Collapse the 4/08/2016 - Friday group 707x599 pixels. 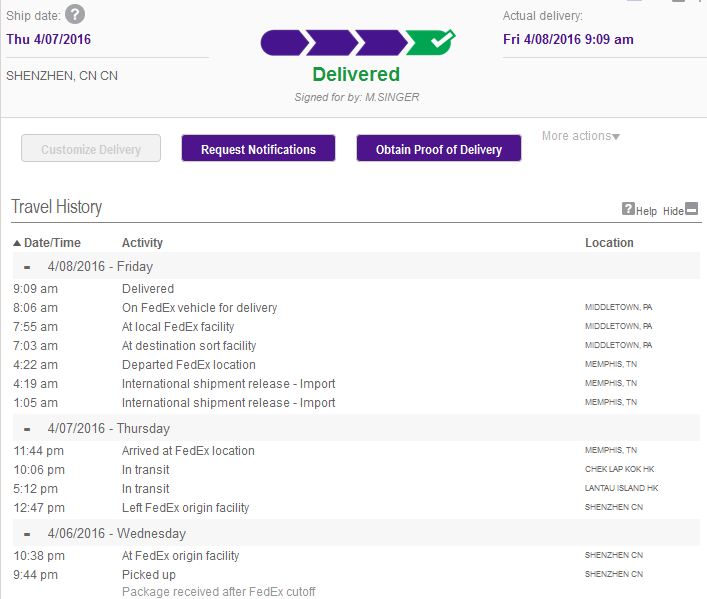click(x=27, y=267)
